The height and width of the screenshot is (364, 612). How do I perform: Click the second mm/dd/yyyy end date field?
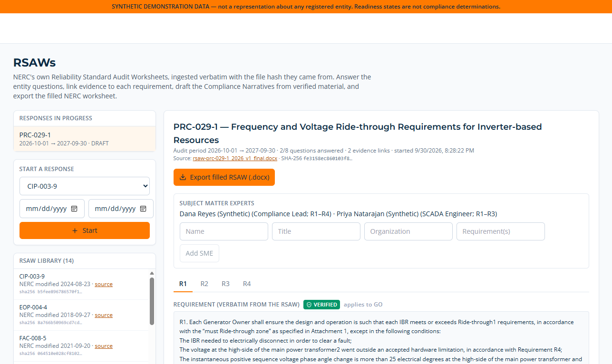[x=121, y=209]
